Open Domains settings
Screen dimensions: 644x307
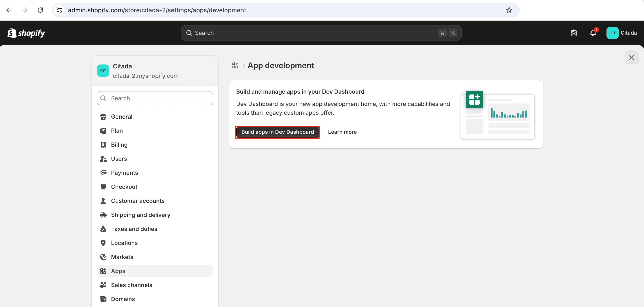(x=155, y=299)
